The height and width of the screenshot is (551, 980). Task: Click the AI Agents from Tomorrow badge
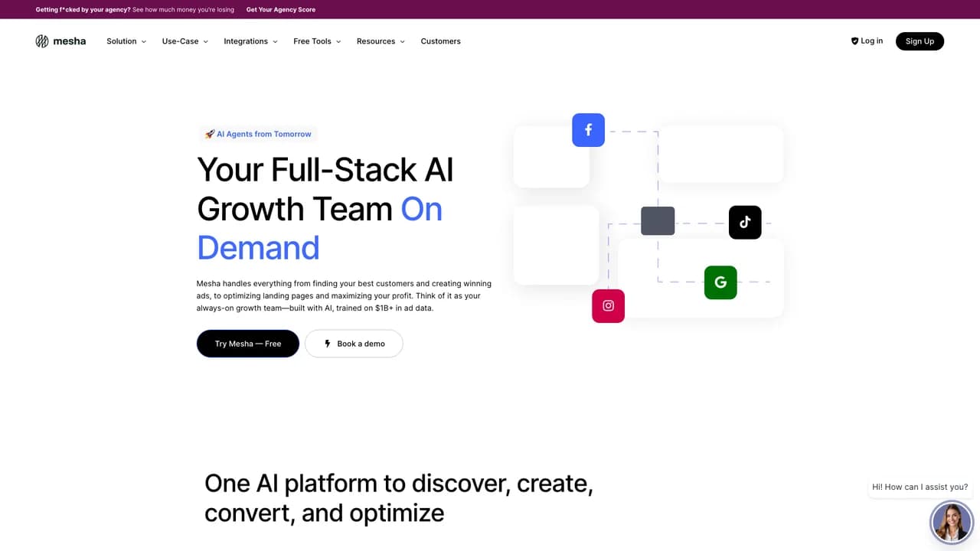pos(258,134)
